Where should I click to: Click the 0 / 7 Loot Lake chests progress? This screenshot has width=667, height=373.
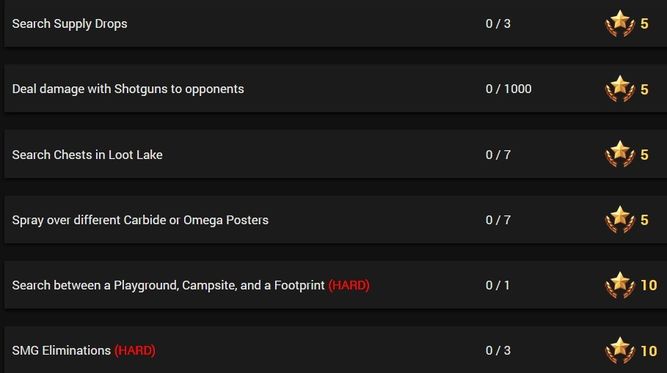(498, 155)
